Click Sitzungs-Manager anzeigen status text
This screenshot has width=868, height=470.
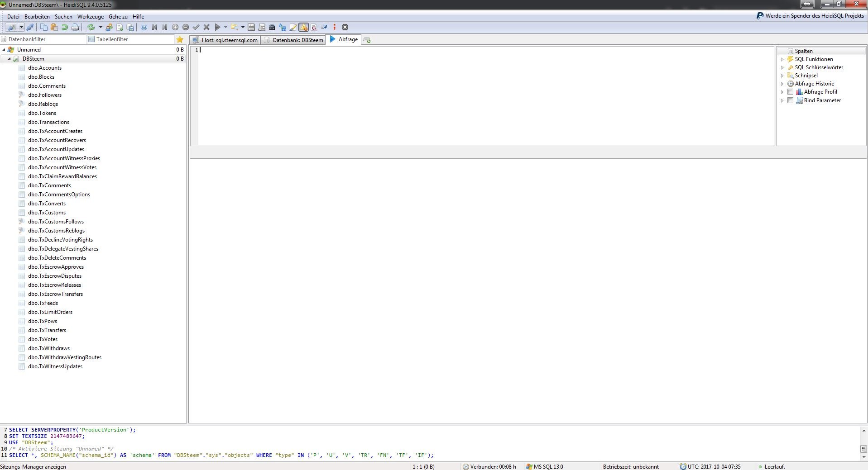(33, 466)
